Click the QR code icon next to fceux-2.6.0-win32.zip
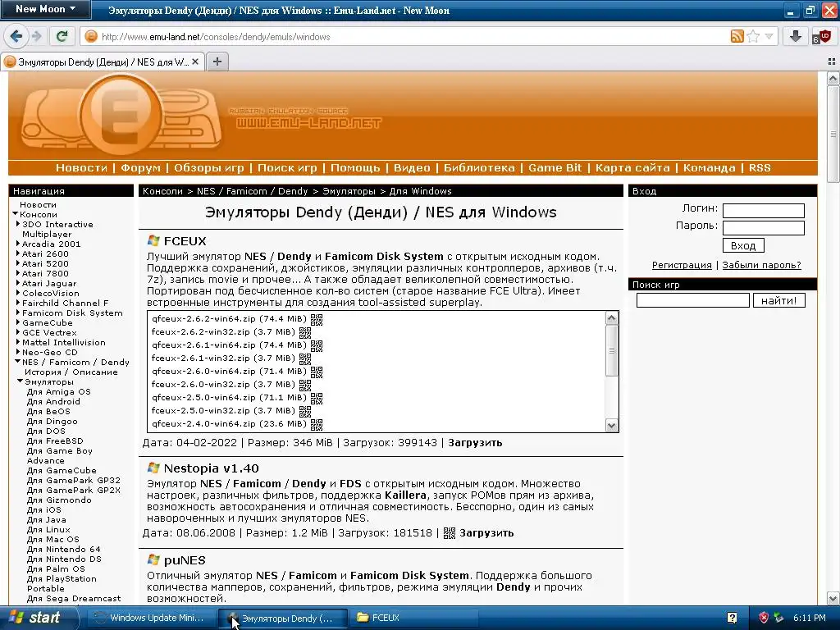 click(x=305, y=385)
